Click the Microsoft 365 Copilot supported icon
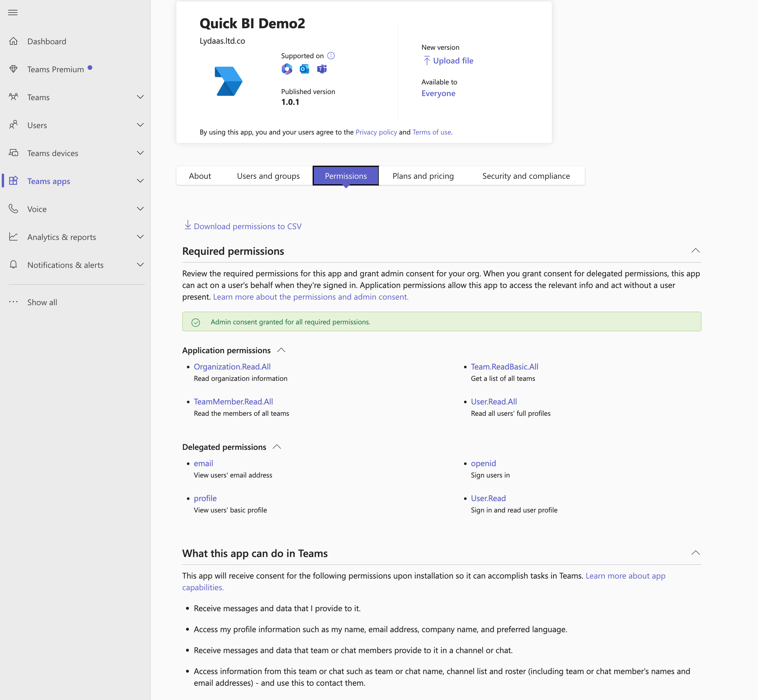The width and height of the screenshot is (758, 700). 287,69
